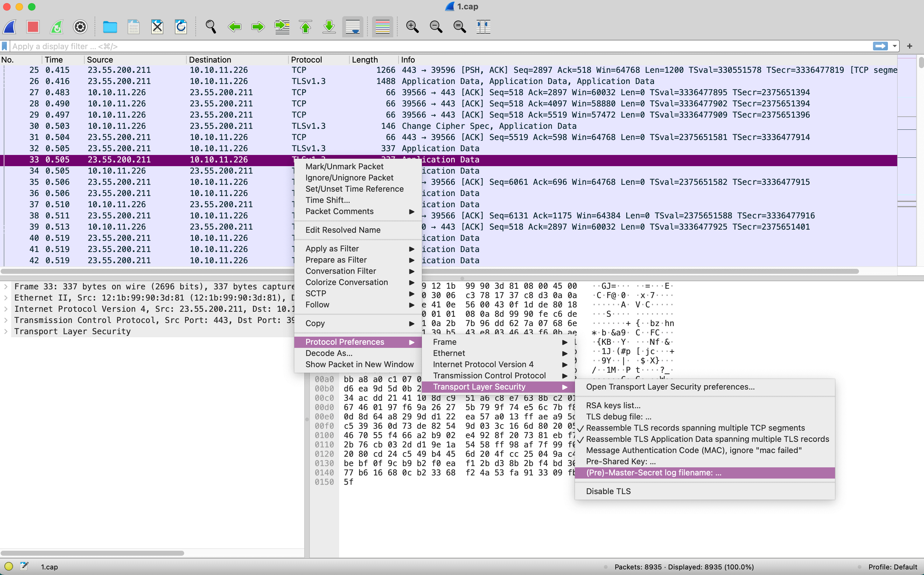Expand Transmission Control Protocol tree item
Image resolution: width=924 pixels, height=575 pixels.
[6, 320]
